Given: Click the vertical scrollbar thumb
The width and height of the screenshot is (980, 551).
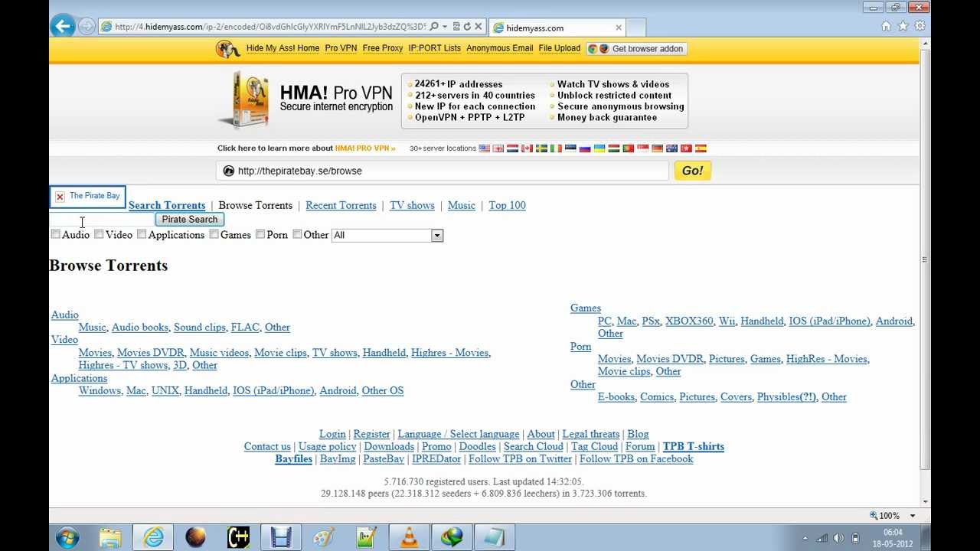Looking at the screenshot, I should click(x=925, y=260).
